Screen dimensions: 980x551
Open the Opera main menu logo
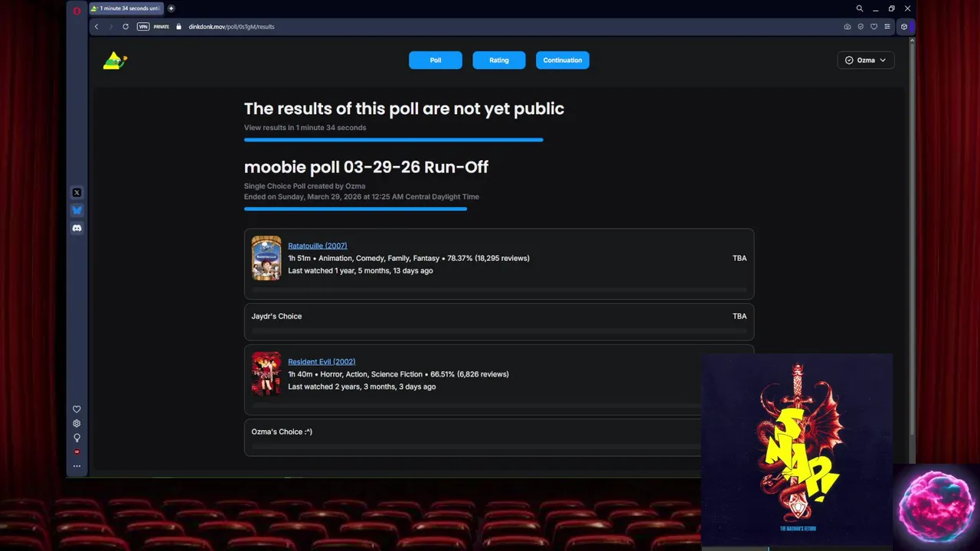tap(77, 10)
